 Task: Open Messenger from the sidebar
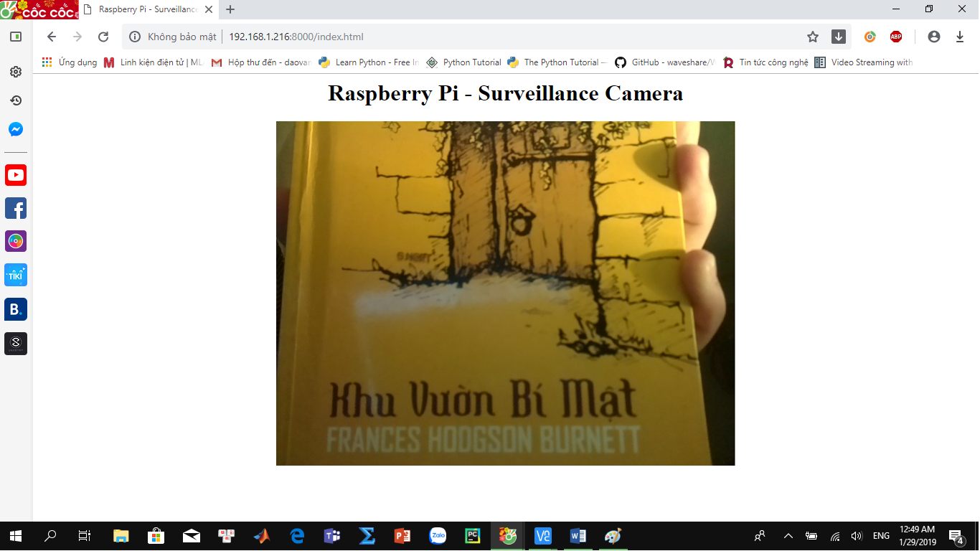16,129
